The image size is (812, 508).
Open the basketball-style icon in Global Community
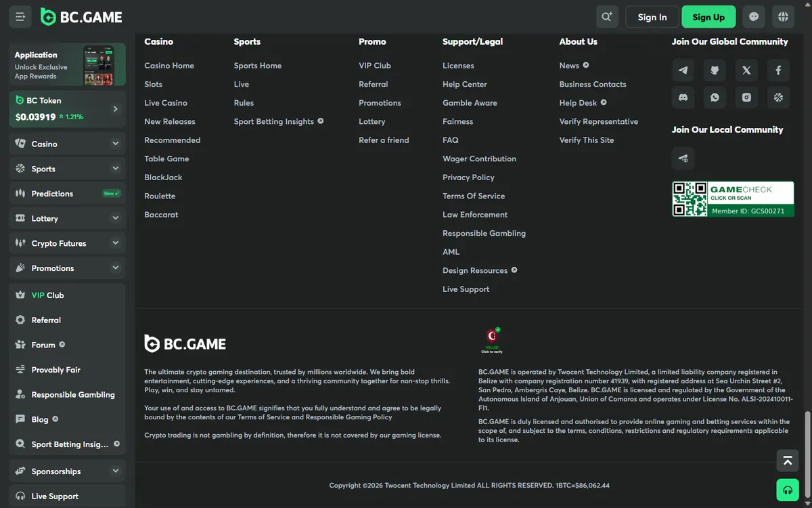pyautogui.click(x=778, y=98)
